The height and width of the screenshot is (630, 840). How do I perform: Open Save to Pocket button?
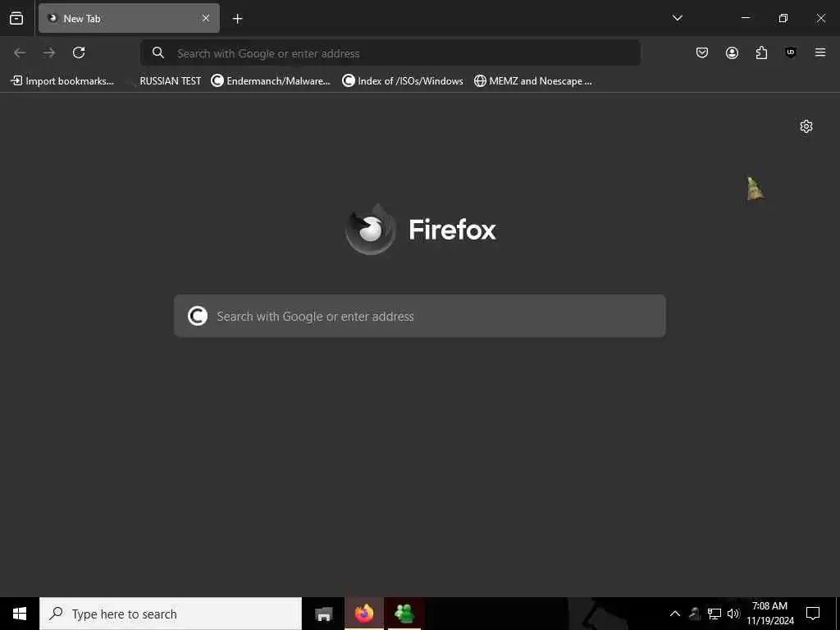tap(702, 52)
